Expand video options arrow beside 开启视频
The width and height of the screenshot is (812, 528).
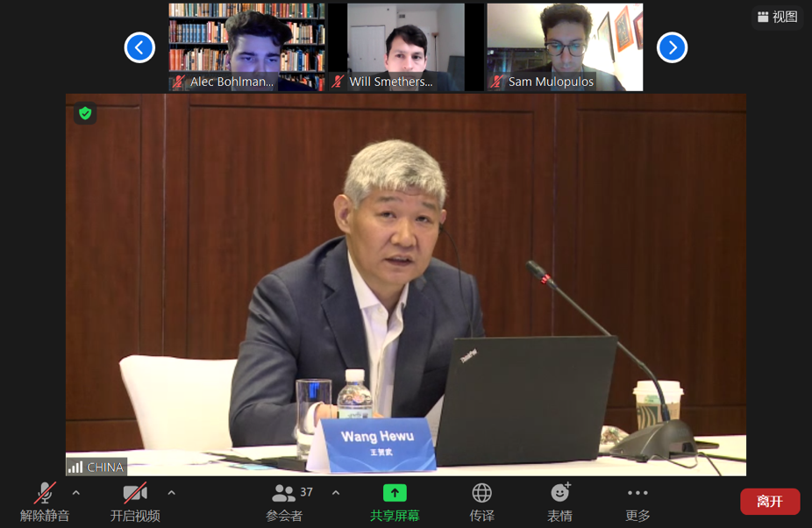(x=171, y=493)
